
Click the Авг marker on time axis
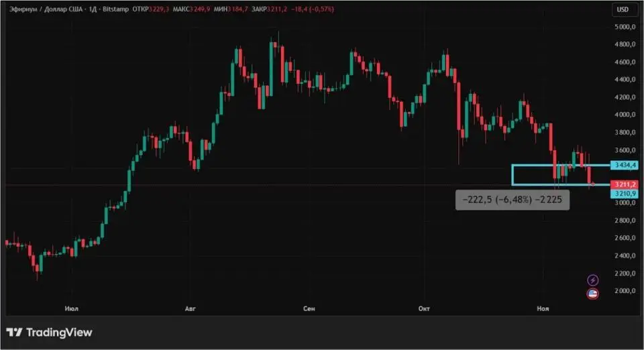[190, 308]
